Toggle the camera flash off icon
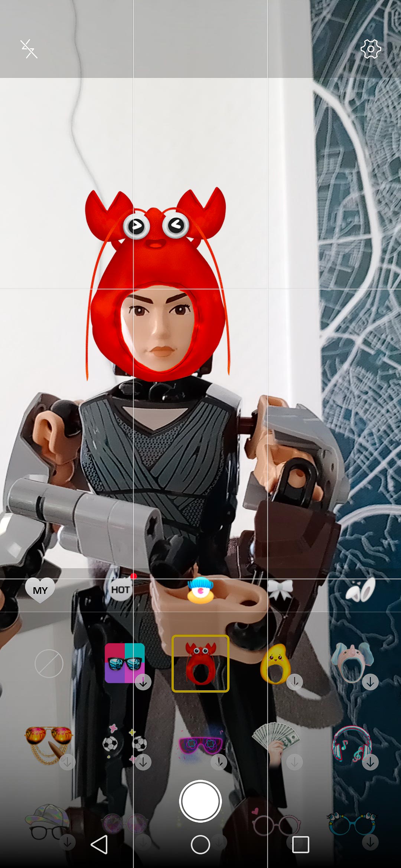 [29, 49]
